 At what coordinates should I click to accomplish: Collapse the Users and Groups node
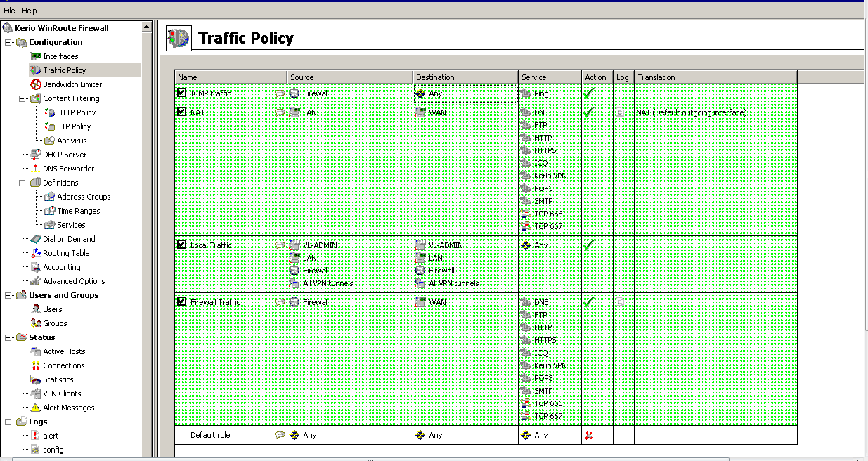click(x=8, y=295)
